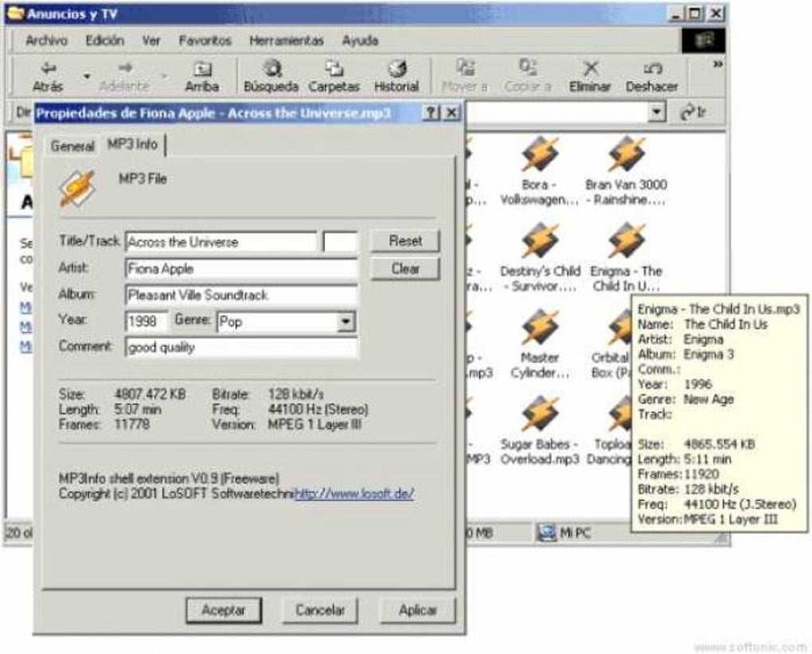
Task: Click the Length value 5:07 min
Action: tap(138, 409)
